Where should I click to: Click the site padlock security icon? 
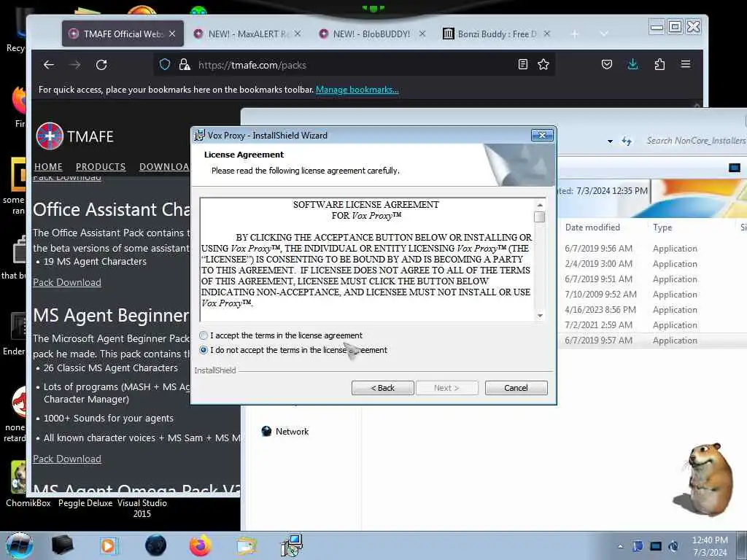click(185, 65)
